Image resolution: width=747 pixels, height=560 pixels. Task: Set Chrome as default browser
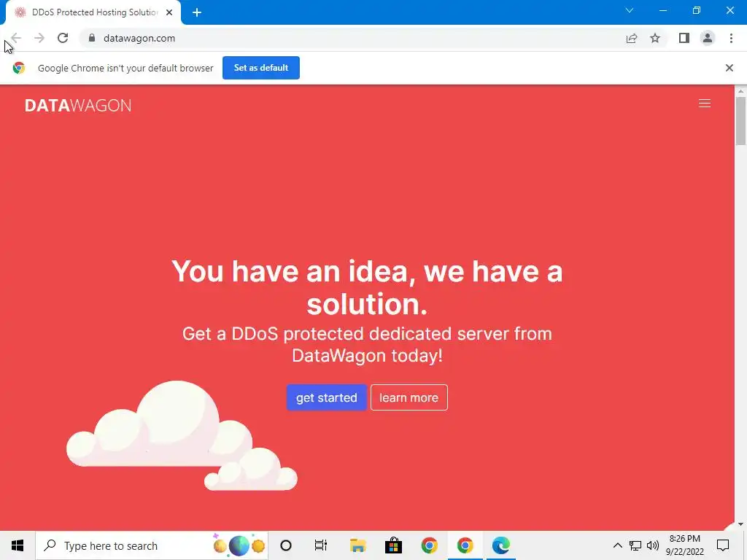click(x=261, y=68)
